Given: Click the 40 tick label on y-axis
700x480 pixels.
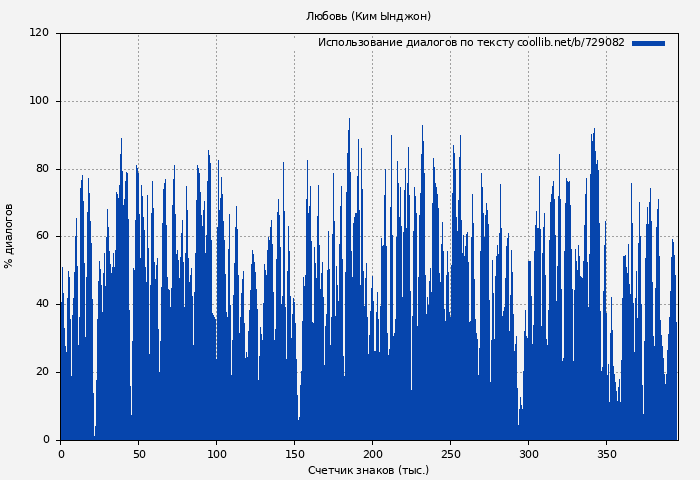Looking at the screenshot, I should coord(42,304).
